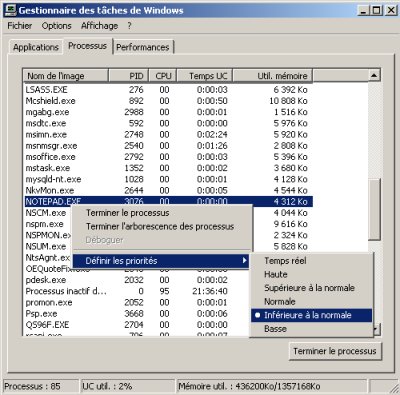The image size is (400, 395).
Task: Select the pdesk.exe process row
Action: pyautogui.click(x=137, y=280)
